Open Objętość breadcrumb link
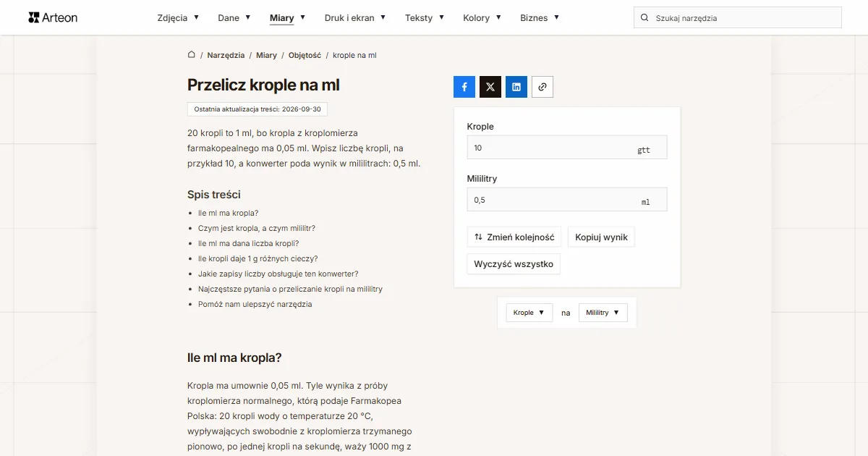The height and width of the screenshot is (456, 868). 305,55
